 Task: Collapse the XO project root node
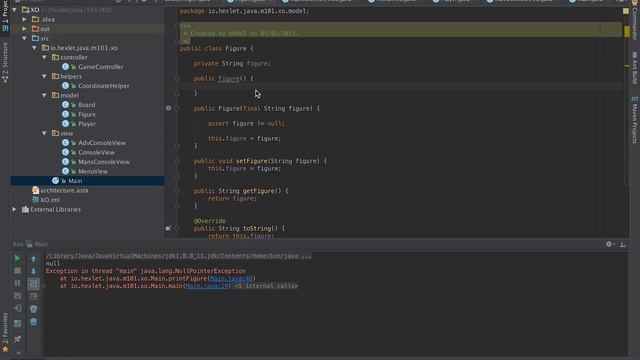[x=15, y=10]
